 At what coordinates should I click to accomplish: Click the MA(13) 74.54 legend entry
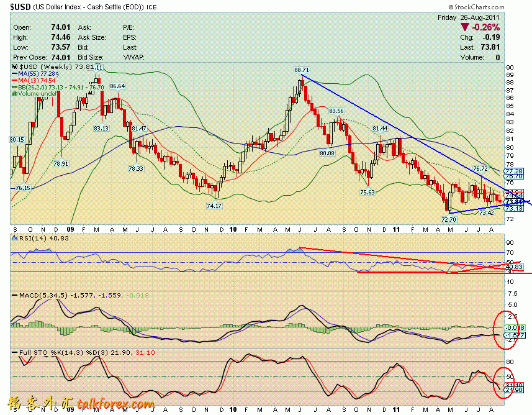coord(34,81)
